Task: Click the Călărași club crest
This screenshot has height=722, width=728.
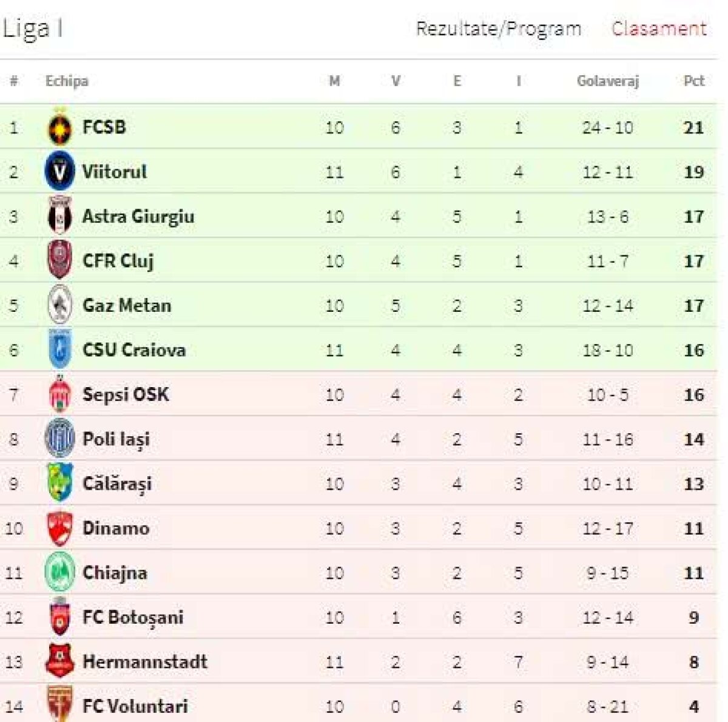Action: click(60, 483)
